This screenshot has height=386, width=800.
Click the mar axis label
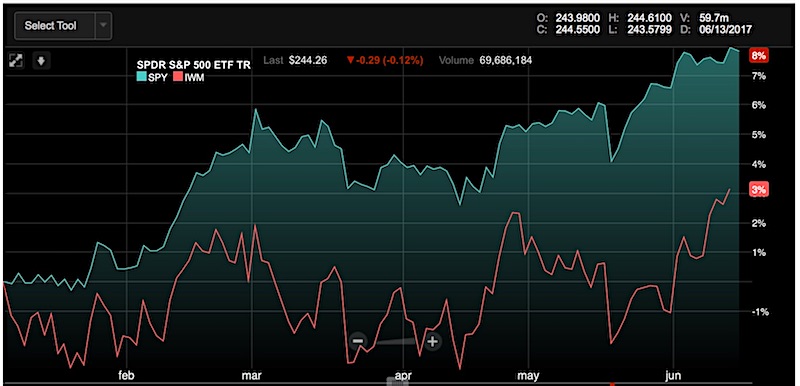pyautogui.click(x=252, y=376)
